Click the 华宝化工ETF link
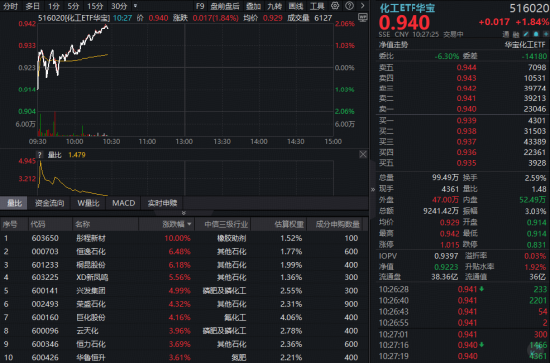This screenshot has width=550, height=363. pos(525,45)
